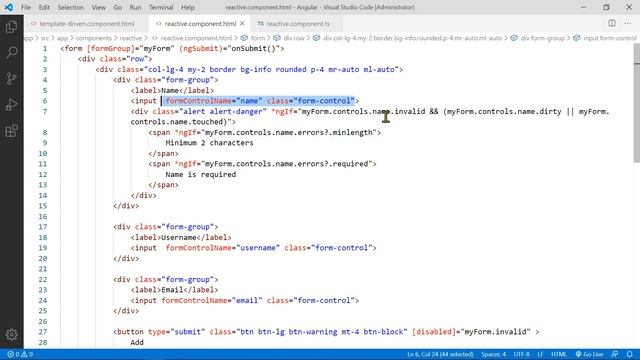Switch to reactive.component.ts tab
The height and width of the screenshot is (360, 640).
point(298,24)
